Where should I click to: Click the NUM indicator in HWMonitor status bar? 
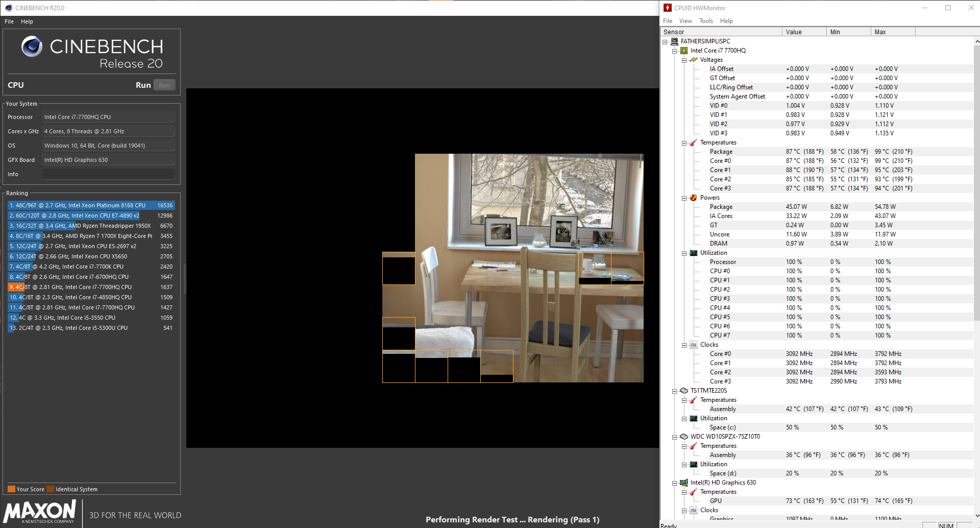tap(946, 525)
